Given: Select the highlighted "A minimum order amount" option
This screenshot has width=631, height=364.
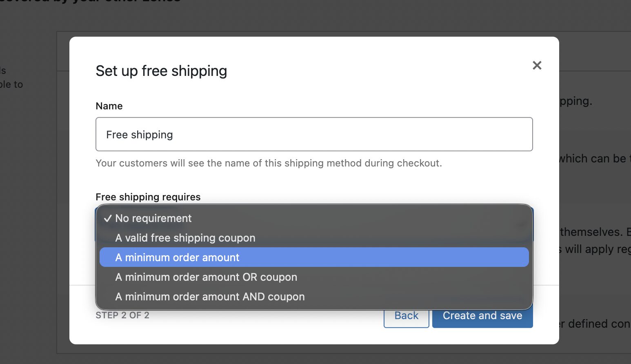Looking at the screenshot, I should pyautogui.click(x=177, y=257).
